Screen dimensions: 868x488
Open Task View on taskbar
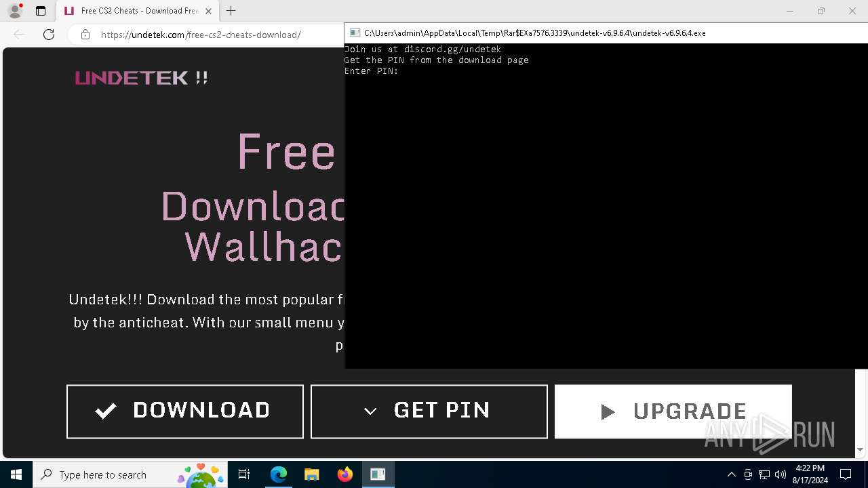tap(245, 474)
